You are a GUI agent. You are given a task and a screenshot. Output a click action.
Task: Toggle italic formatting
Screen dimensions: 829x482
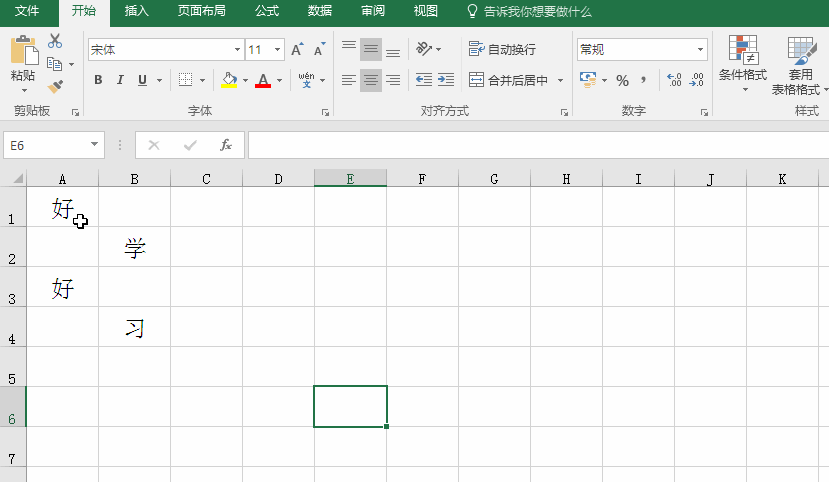[120, 80]
